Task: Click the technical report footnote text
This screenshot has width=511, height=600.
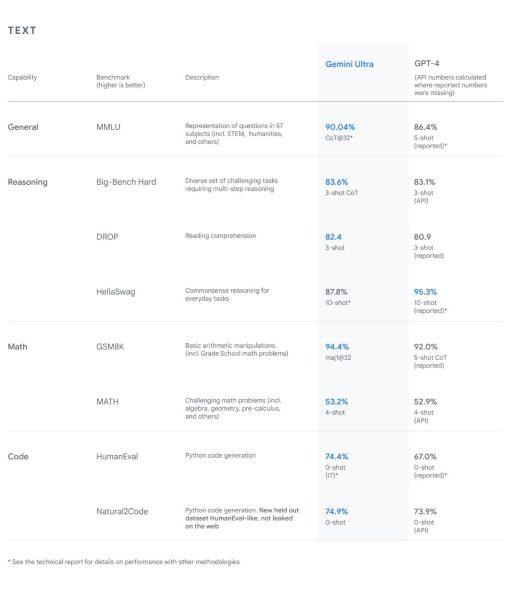Action: [x=123, y=562]
